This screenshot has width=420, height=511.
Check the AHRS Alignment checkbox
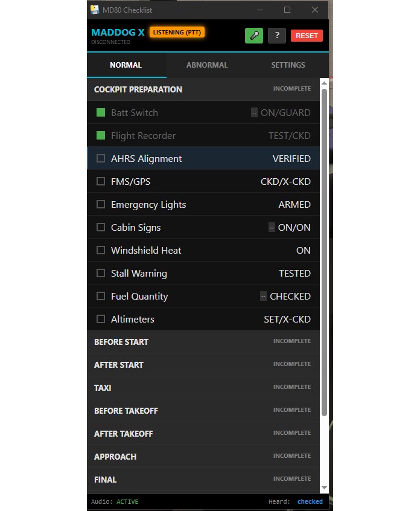point(101,158)
